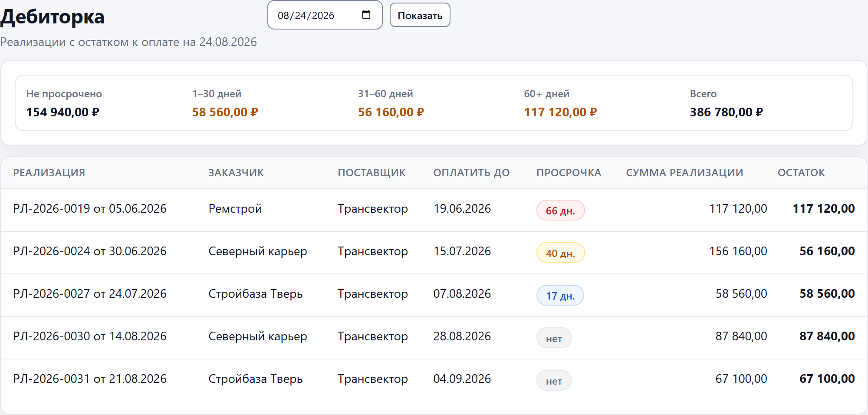The height and width of the screenshot is (415, 868).
Task: Click the ЗАКАЗЧИК column header
Action: click(x=236, y=173)
